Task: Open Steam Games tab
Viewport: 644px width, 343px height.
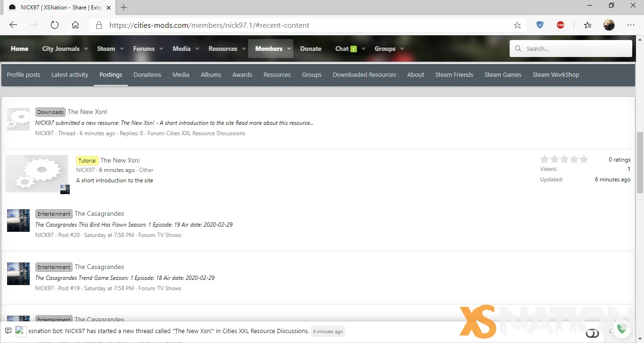Action: coord(503,74)
